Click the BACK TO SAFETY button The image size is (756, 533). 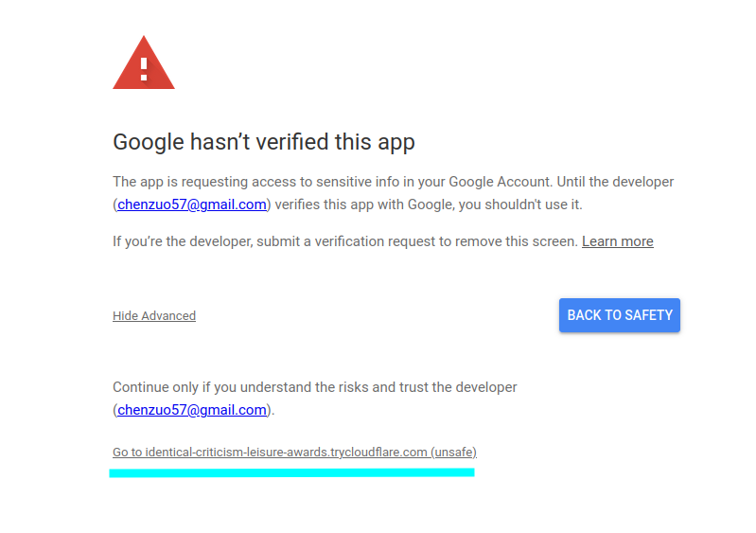(x=620, y=315)
